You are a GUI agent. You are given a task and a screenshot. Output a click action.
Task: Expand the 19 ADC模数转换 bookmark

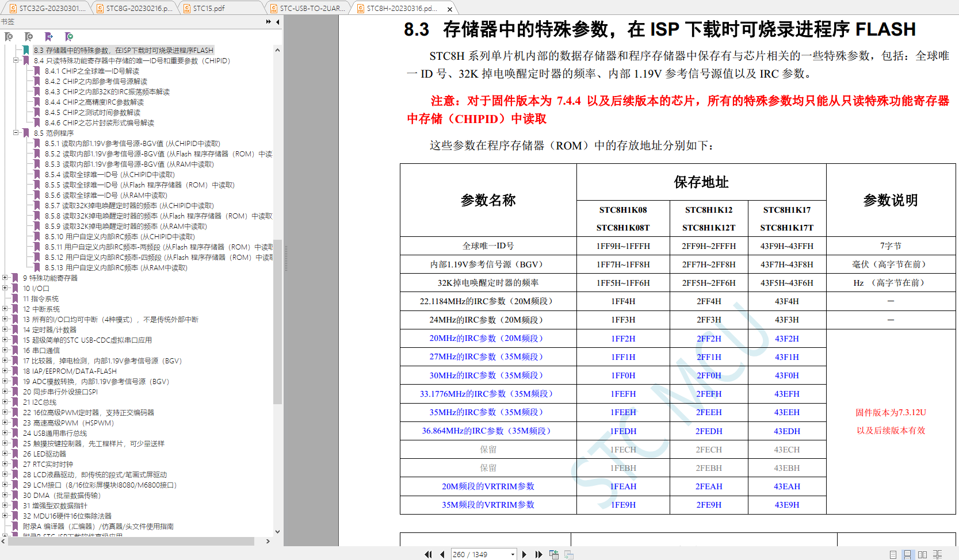(5, 381)
